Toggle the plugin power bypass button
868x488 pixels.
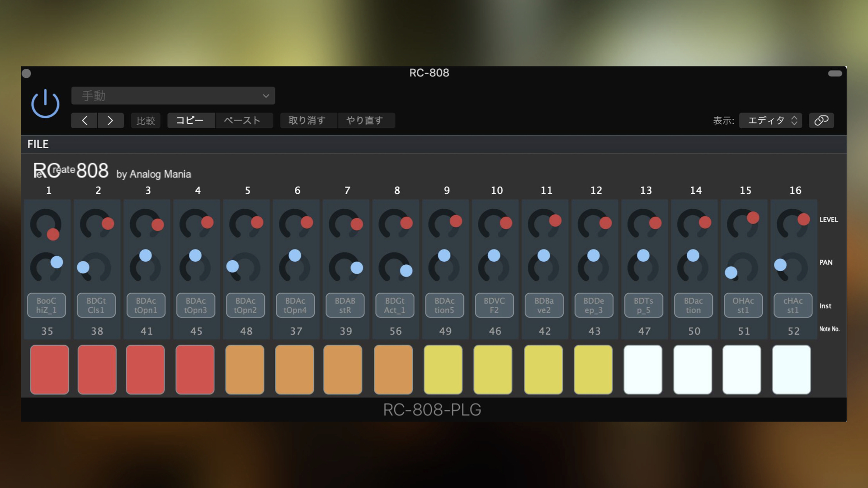point(45,104)
